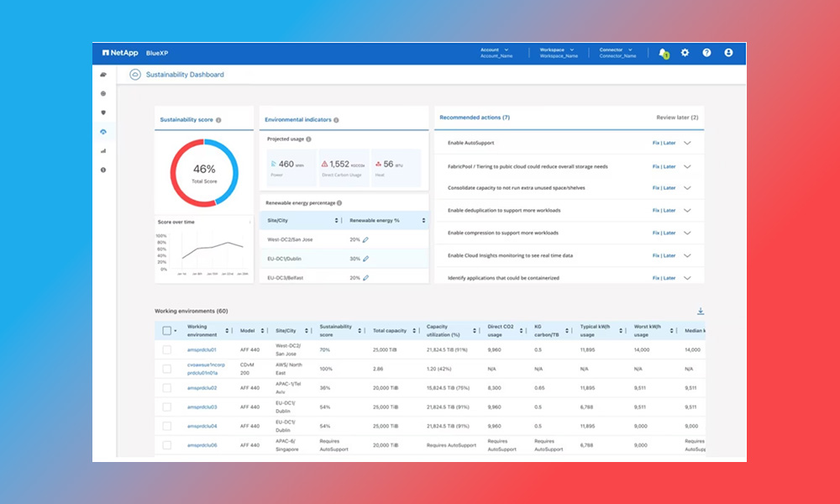Screen dimensions: 840x504
Task: Open the amsprdclu02 working environment link
Action: (202, 388)
